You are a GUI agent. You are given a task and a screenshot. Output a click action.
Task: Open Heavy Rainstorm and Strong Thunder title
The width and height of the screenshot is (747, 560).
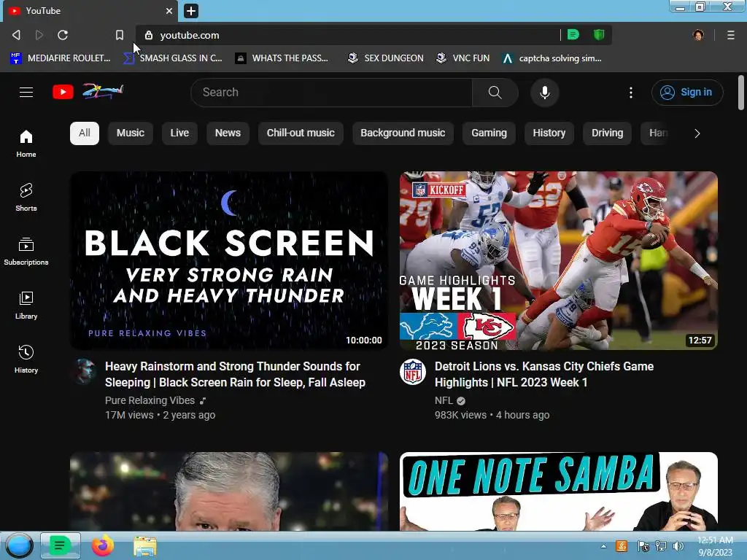pyautogui.click(x=236, y=374)
